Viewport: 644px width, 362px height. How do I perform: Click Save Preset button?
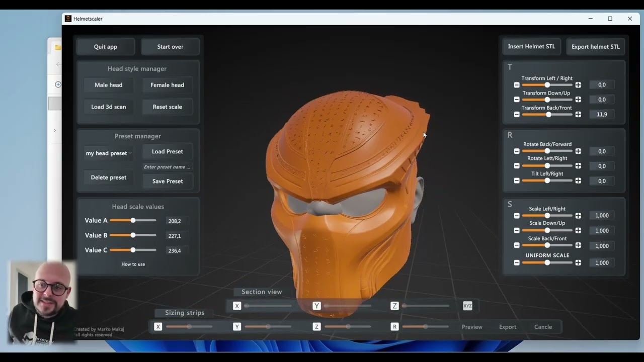(x=168, y=181)
